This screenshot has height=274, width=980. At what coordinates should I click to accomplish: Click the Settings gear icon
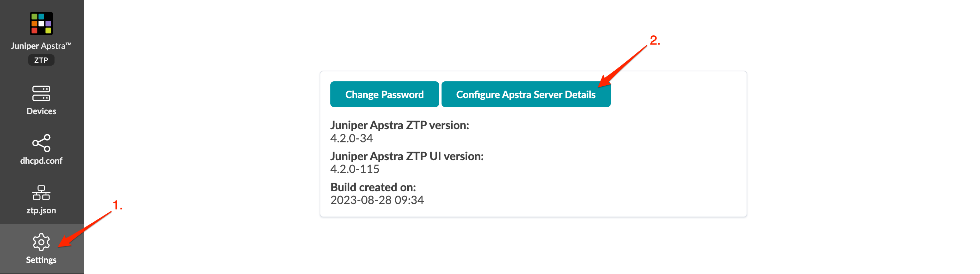[x=41, y=242]
